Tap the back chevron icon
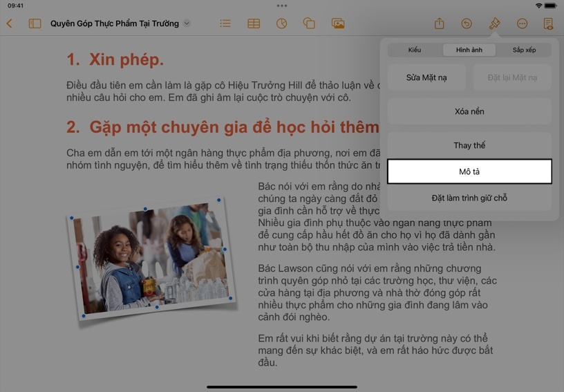 click(10, 24)
